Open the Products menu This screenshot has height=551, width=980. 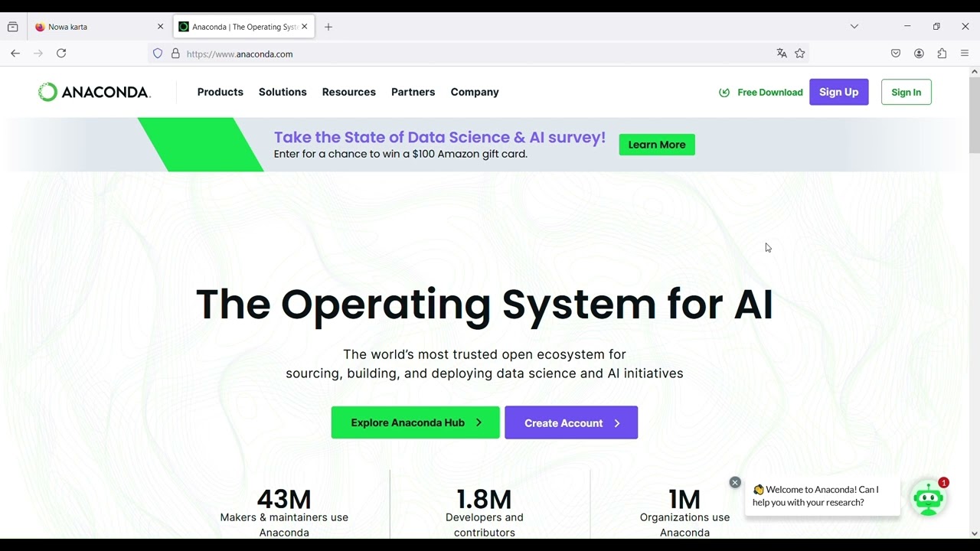point(220,92)
